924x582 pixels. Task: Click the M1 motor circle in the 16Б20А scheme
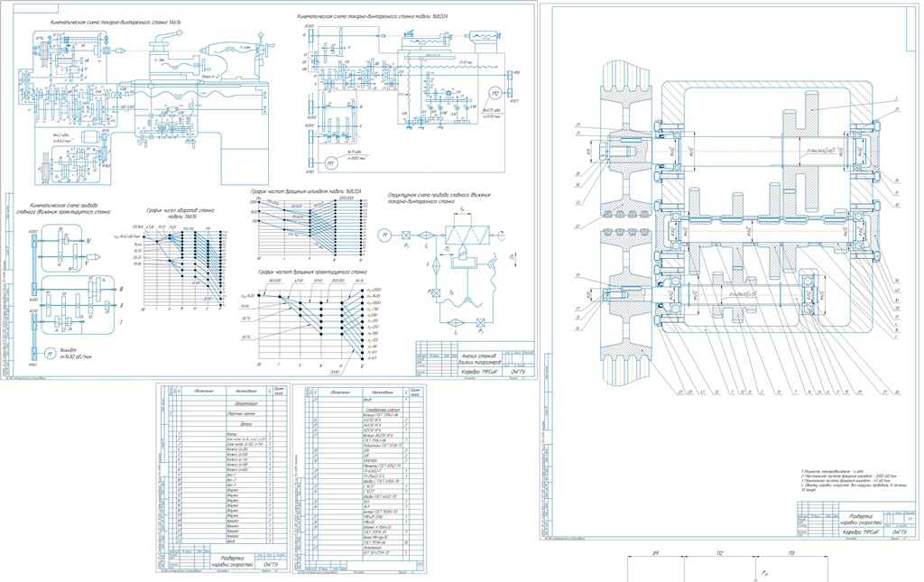point(331,163)
